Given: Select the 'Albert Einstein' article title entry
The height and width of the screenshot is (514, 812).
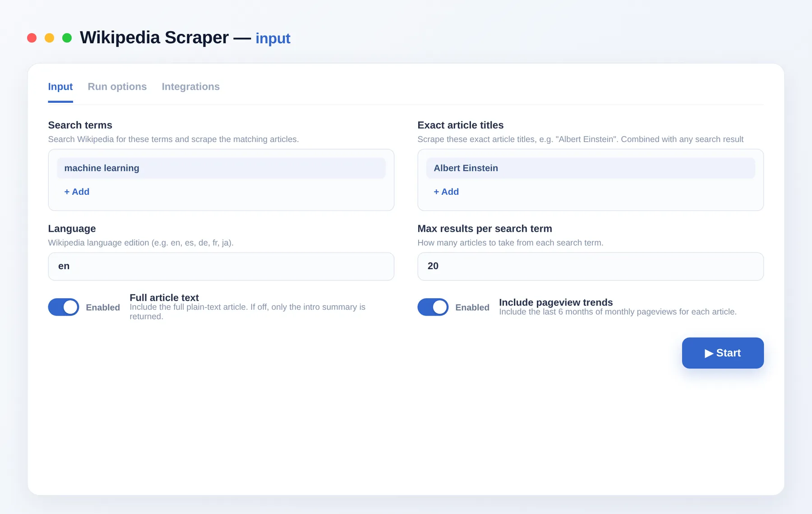Looking at the screenshot, I should pos(591,168).
